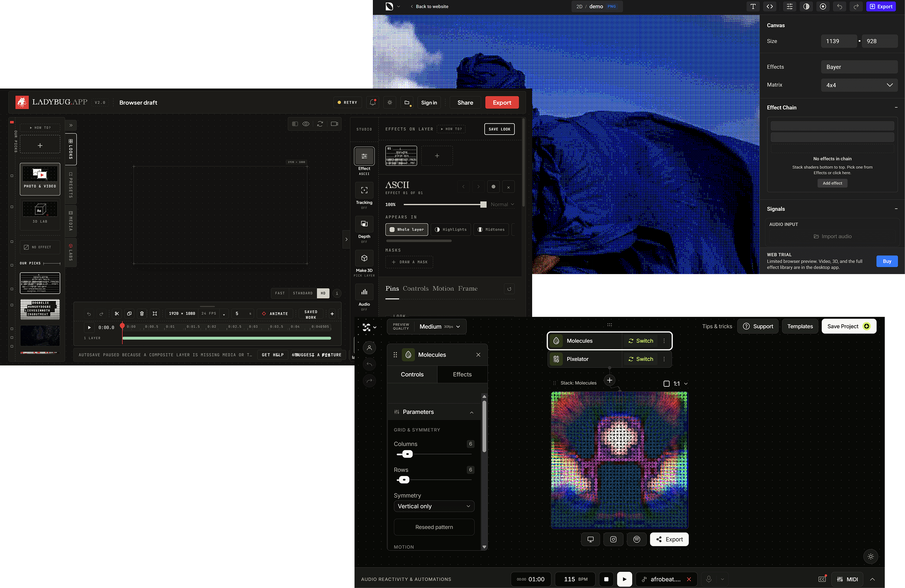Click the Ladybug notification bell icon
The image size is (905, 588).
tap(373, 103)
